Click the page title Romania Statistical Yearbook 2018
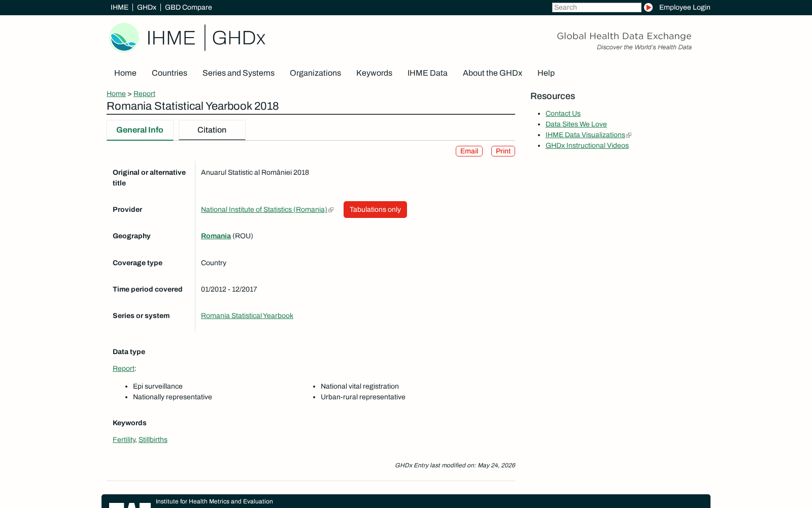 193,106
